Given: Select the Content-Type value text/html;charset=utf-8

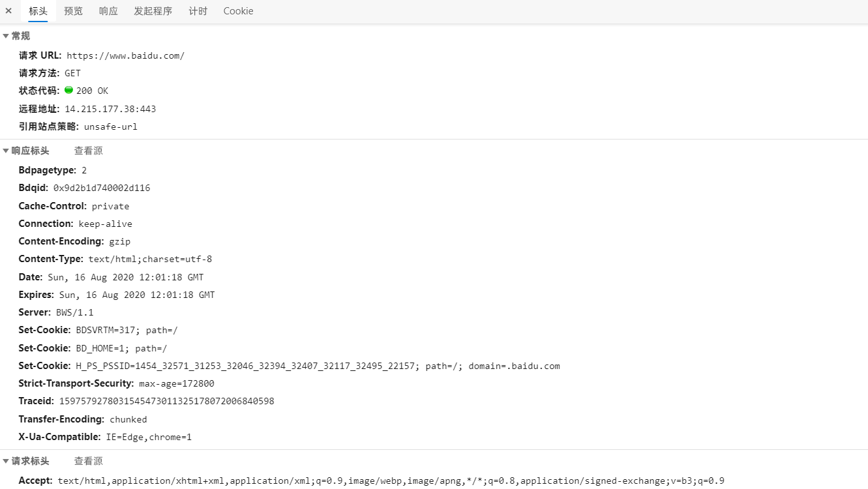Looking at the screenshot, I should point(150,259).
